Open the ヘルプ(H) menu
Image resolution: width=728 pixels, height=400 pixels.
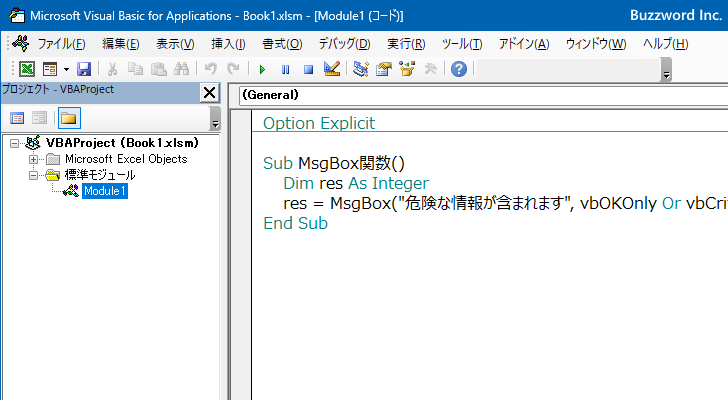coord(666,44)
